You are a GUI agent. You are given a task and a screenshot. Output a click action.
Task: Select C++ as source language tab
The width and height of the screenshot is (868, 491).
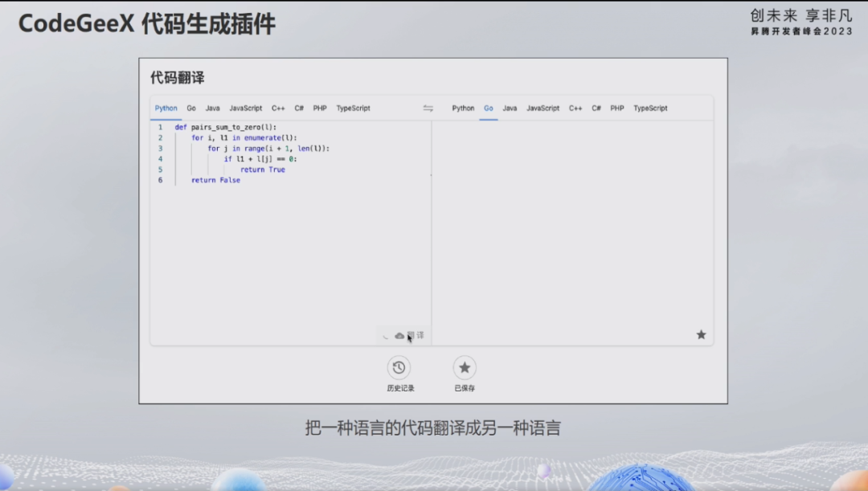tap(278, 108)
